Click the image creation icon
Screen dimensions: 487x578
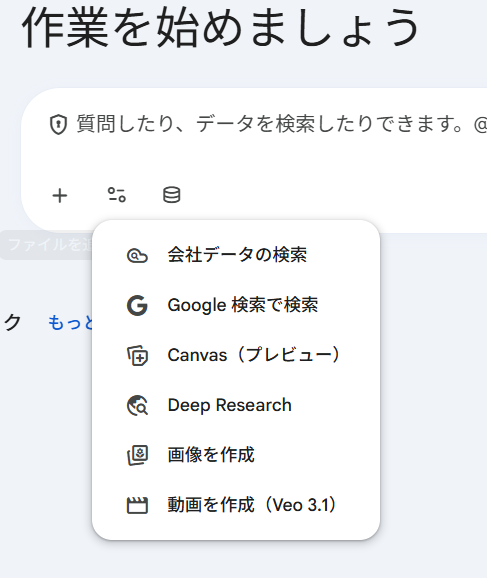tap(138, 455)
